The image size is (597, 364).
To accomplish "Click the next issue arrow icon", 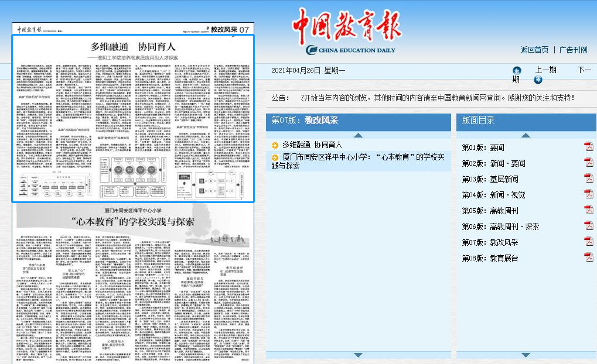I will 538,80.
